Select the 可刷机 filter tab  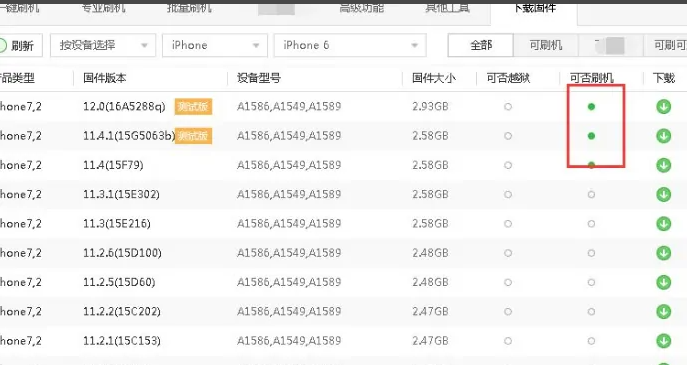pos(546,45)
